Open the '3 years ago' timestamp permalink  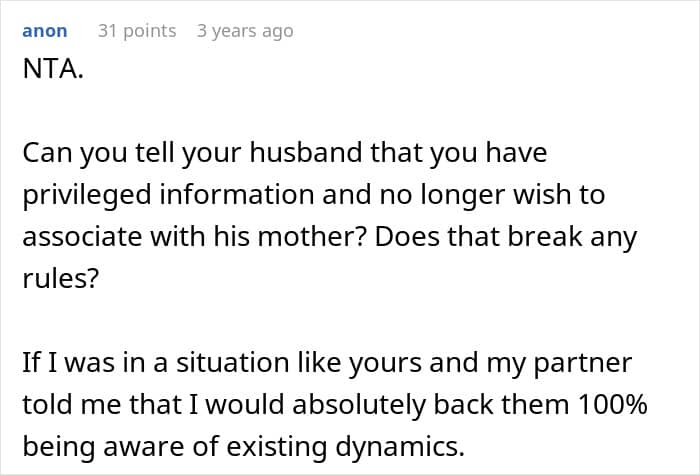tap(245, 31)
